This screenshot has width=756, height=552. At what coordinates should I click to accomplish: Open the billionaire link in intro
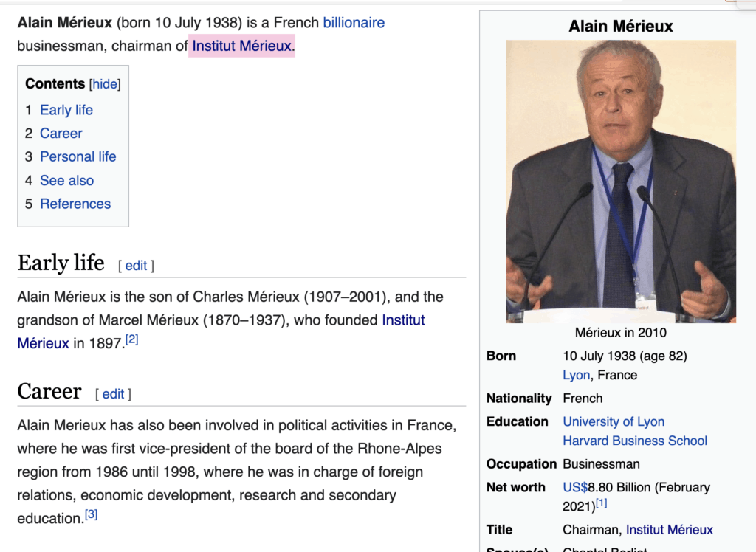pos(354,23)
